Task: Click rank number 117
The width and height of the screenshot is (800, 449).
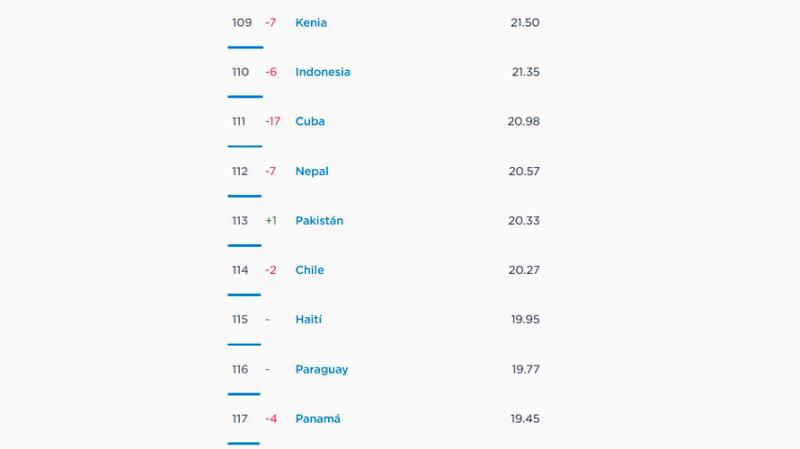Action: (x=240, y=418)
